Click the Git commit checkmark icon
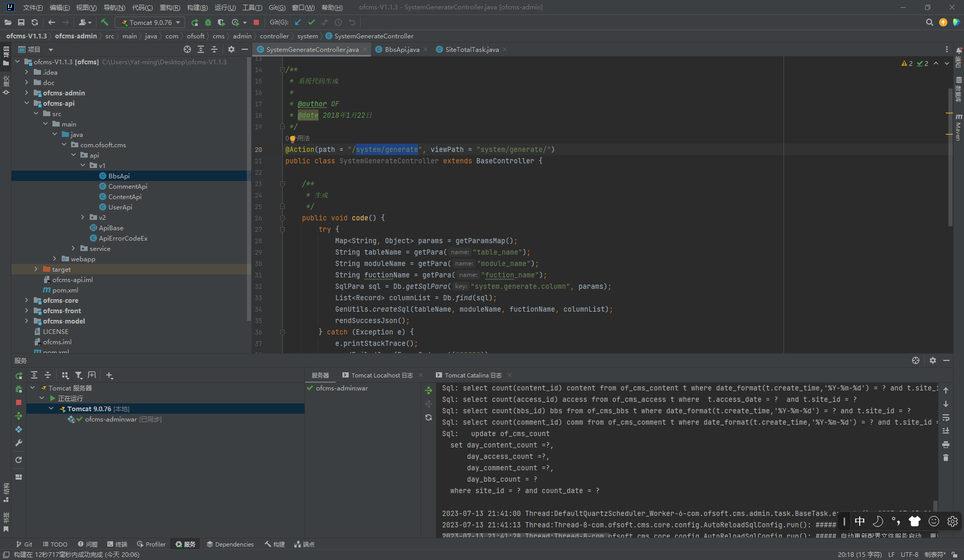The height and width of the screenshot is (560, 964). (x=311, y=22)
